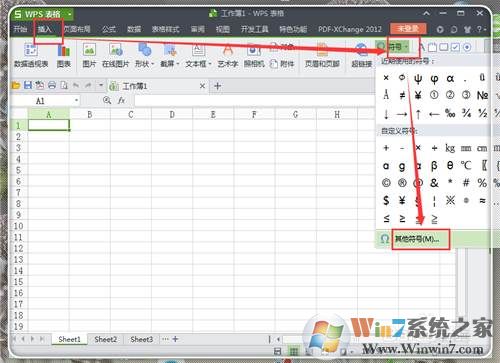Expand the quick access toolbar dropdown arrow
Viewport: 500px width, 363px height.
[x=101, y=85]
